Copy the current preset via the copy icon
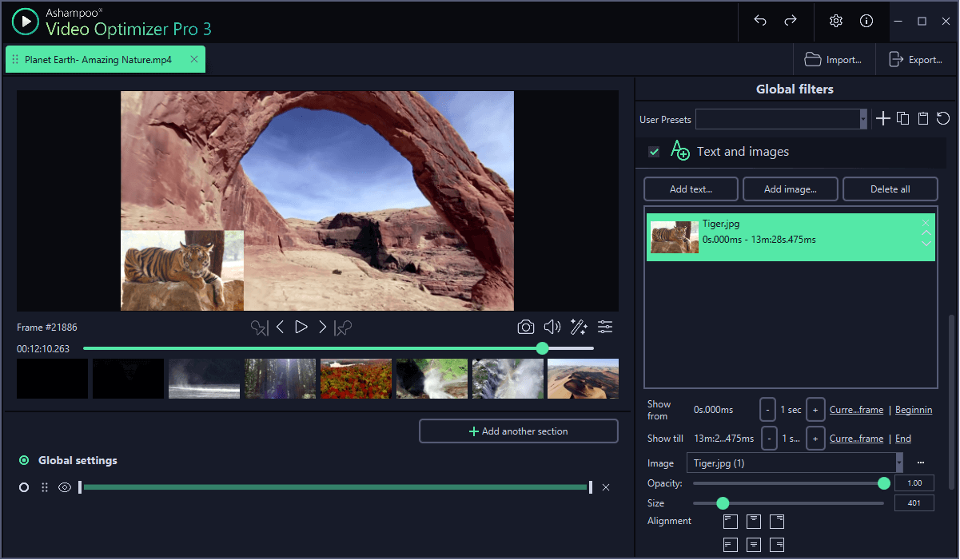 [x=902, y=118]
